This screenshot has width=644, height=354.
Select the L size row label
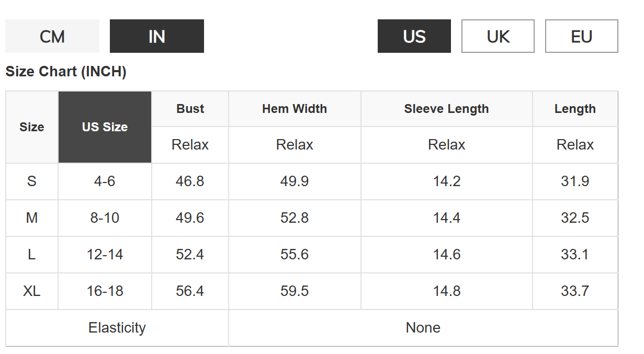point(32,255)
